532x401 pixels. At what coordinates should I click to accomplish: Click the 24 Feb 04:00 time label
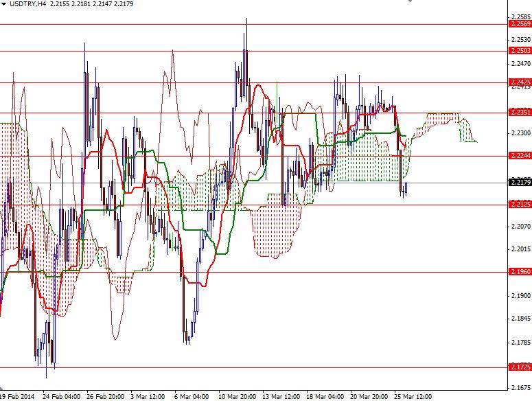[62, 397]
